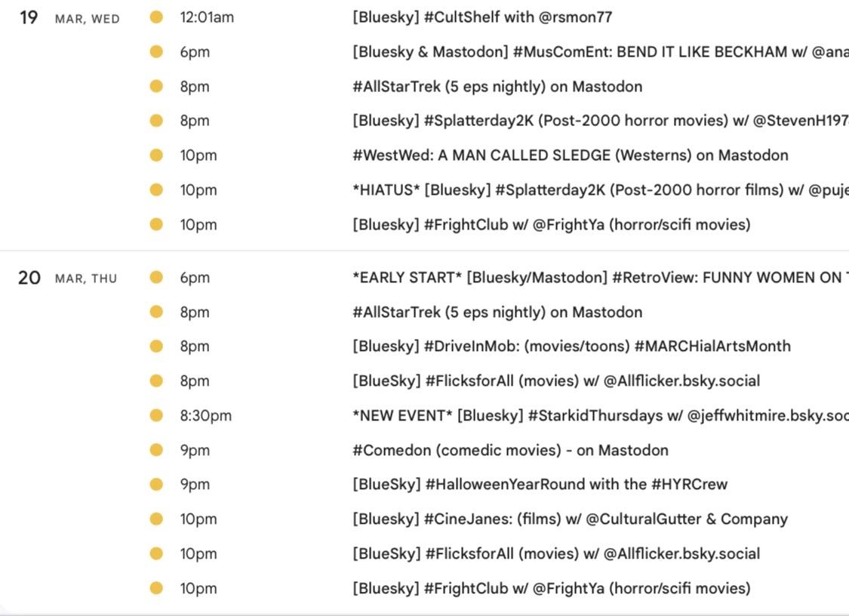Click the "8pm" time on the #DriveInMob row
The width and height of the screenshot is (849, 616).
point(195,346)
